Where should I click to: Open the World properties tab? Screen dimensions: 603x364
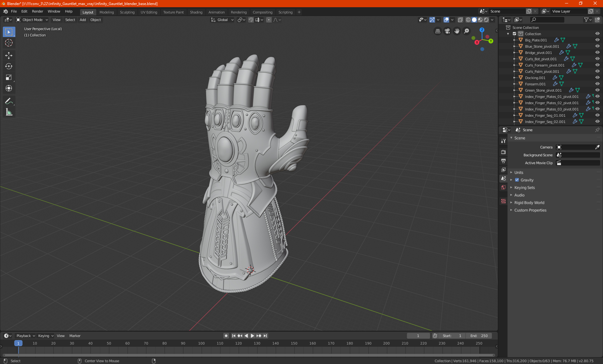[x=503, y=187]
